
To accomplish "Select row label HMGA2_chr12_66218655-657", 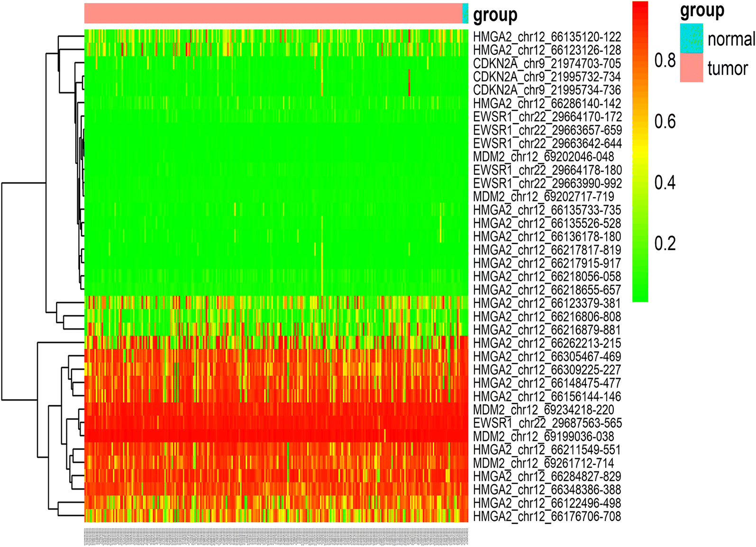I will 547,289.
